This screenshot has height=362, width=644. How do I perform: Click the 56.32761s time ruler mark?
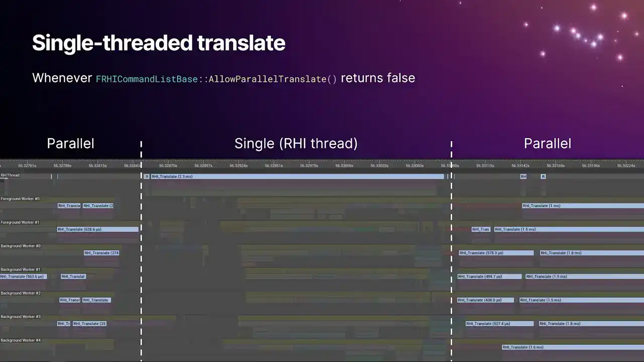click(27, 165)
